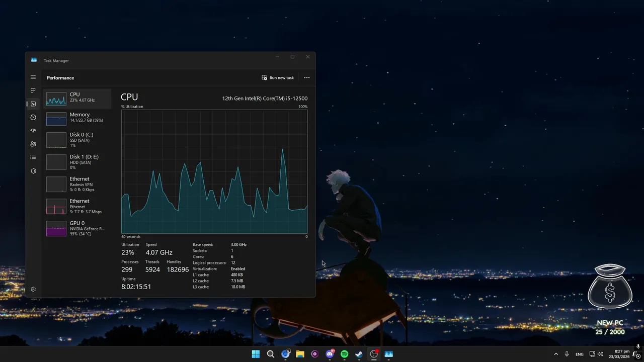Open File Explorer from the taskbar
The width and height of the screenshot is (644, 362).
[300, 354]
